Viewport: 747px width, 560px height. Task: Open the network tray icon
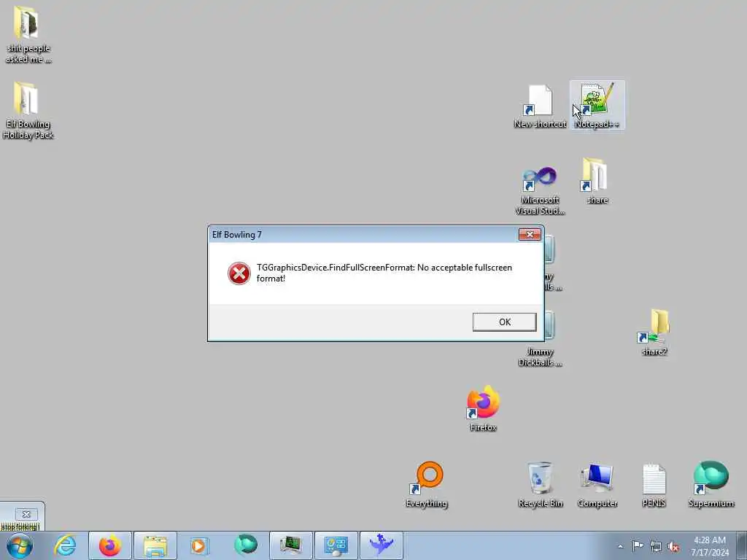point(656,547)
